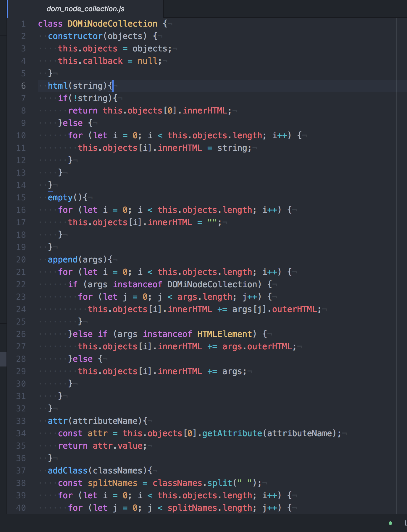This screenshot has width=407, height=532.
Task: Click the split call on line 38
Action: click(219, 483)
